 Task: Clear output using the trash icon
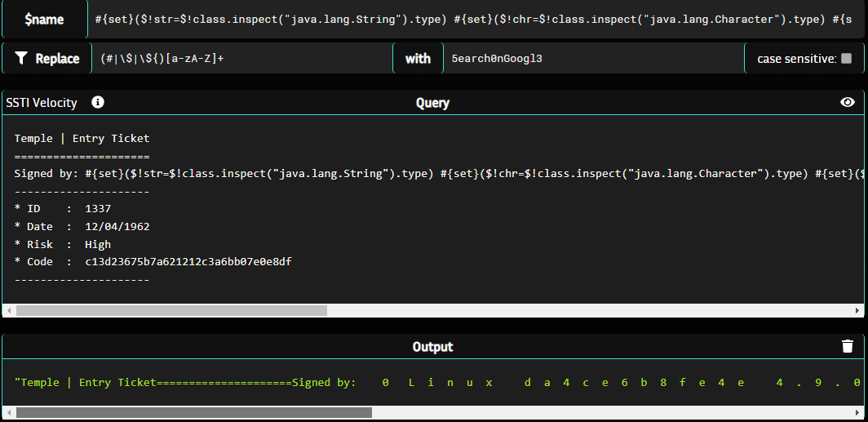[x=848, y=346]
